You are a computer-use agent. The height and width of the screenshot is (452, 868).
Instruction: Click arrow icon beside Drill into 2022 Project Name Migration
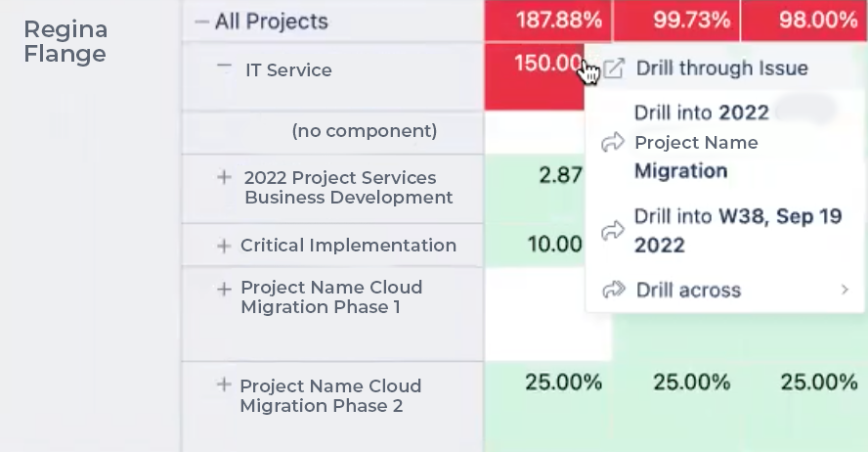[612, 142]
